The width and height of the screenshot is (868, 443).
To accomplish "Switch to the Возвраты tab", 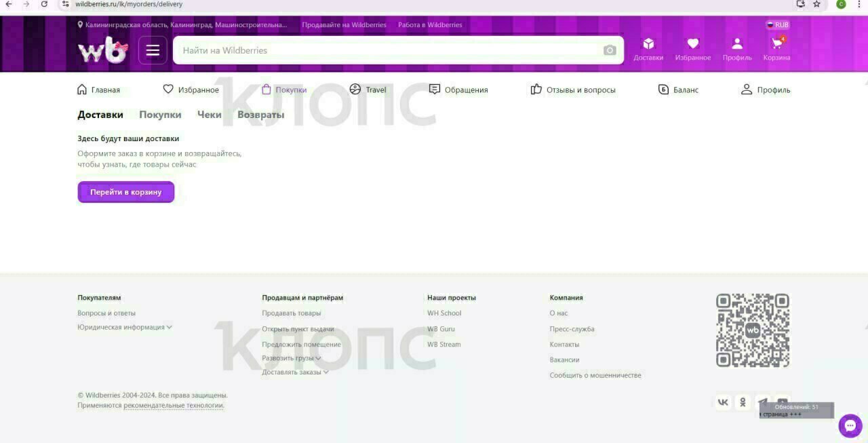I will pyautogui.click(x=261, y=115).
